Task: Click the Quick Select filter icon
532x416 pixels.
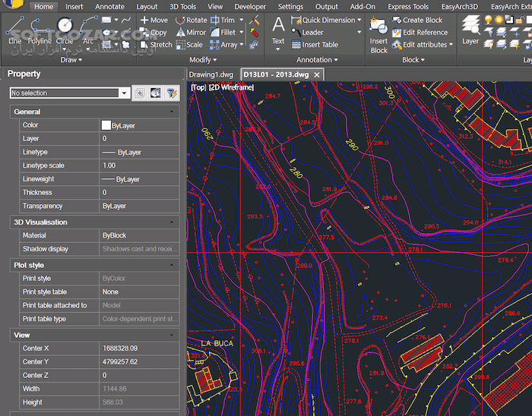Action: pos(171,93)
